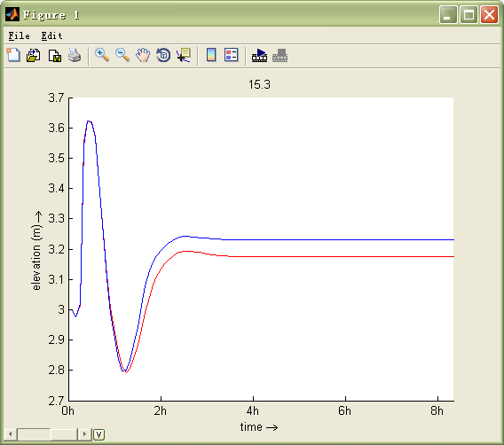Screen dimensions: 504x445
Task: Activate the Pan hand tool
Action: point(143,55)
